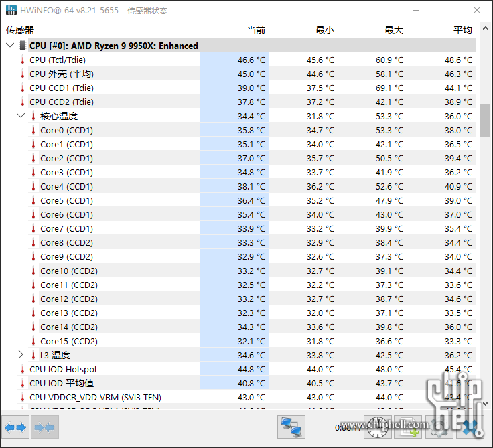Click the HWiNFO app icon in title bar
The height and width of the screenshot is (448, 493).
click(11, 10)
